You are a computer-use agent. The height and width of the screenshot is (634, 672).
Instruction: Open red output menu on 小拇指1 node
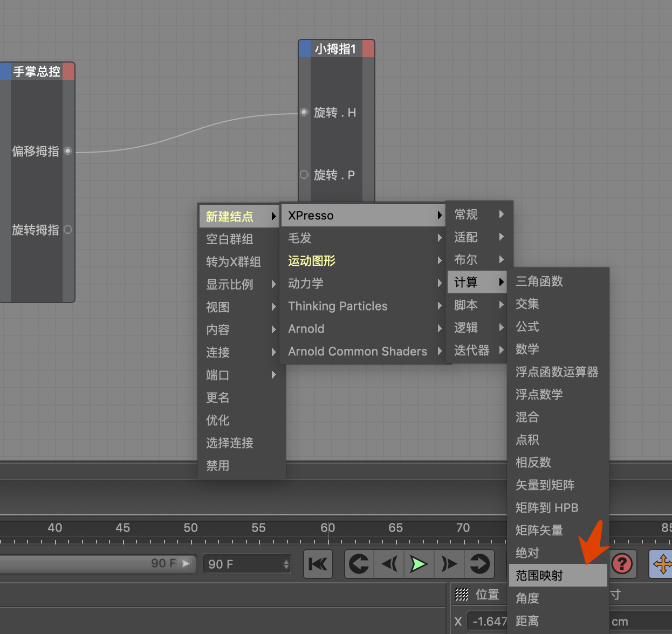click(368, 49)
